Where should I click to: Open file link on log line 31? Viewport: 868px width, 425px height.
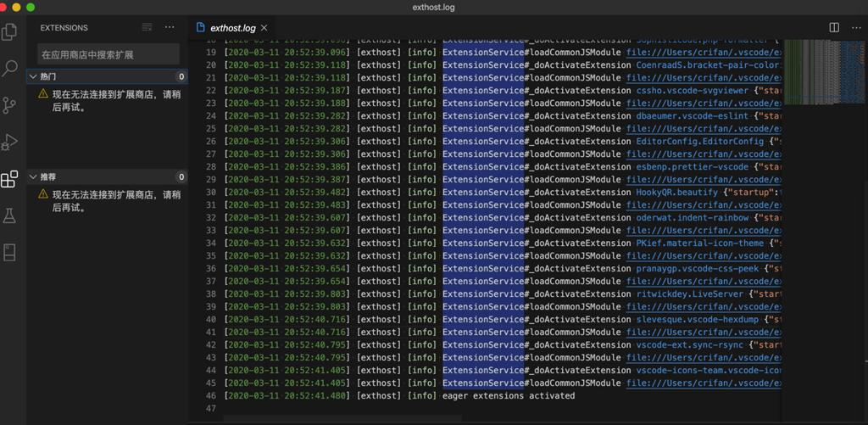coord(704,205)
